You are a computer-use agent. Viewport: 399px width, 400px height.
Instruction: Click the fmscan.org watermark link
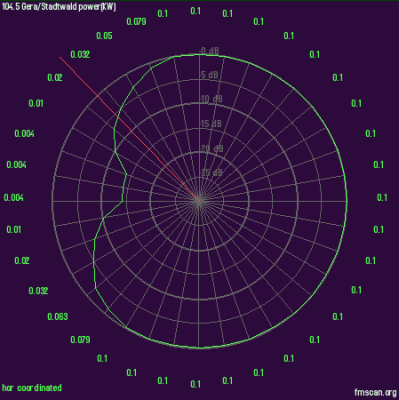(x=375, y=392)
